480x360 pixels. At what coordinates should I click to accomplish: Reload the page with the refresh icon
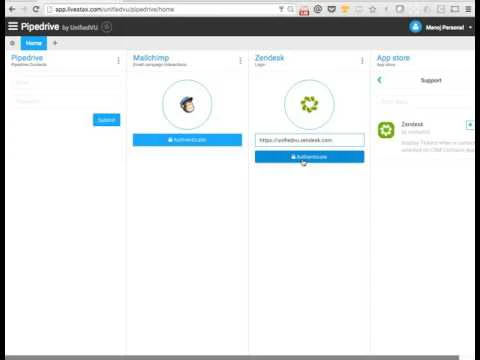36,9
